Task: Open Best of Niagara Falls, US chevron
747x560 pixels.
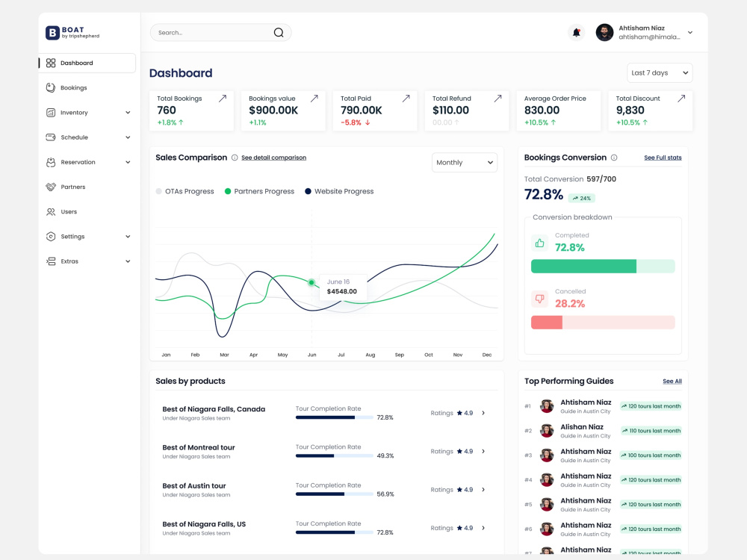Action: coord(483,528)
